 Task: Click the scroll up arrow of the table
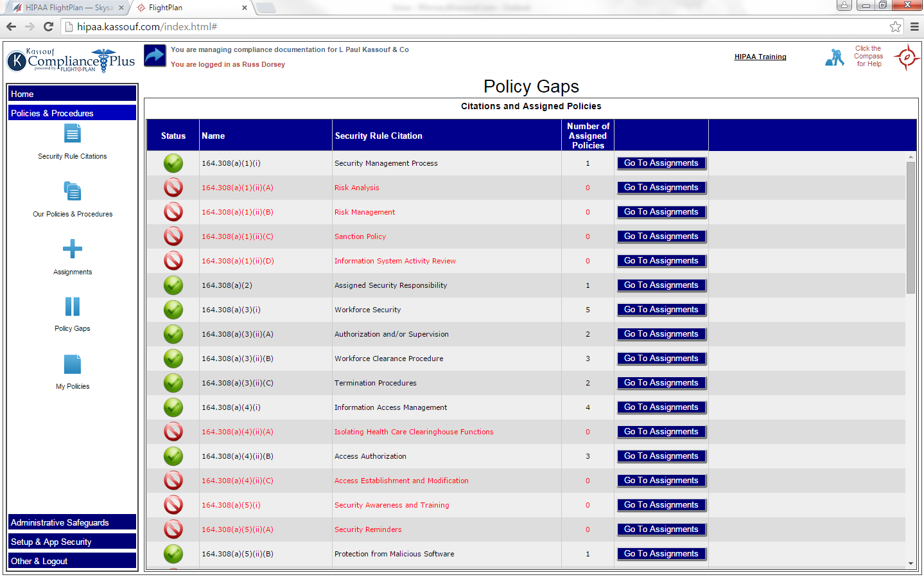tap(911, 156)
